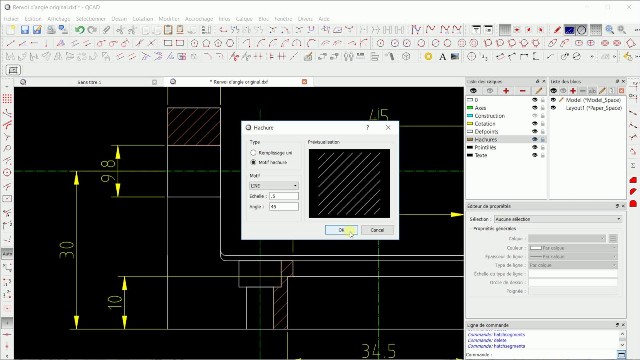Viewport: 640px width, 360px height.
Task: Click the viewport icon below toolbars
Action: point(13,70)
